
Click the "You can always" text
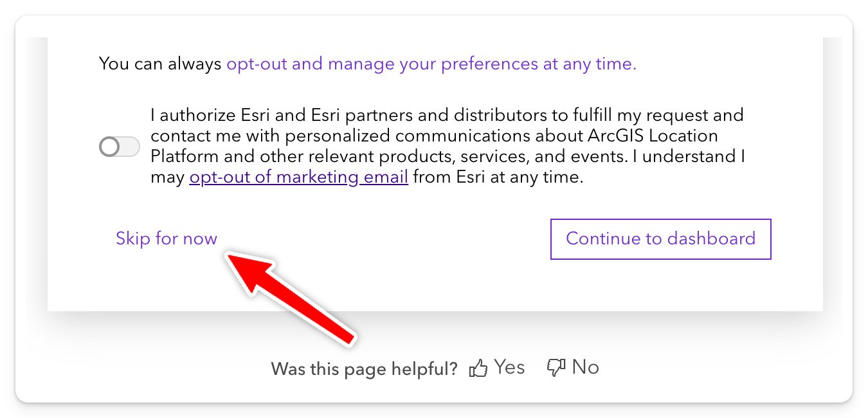[160, 64]
